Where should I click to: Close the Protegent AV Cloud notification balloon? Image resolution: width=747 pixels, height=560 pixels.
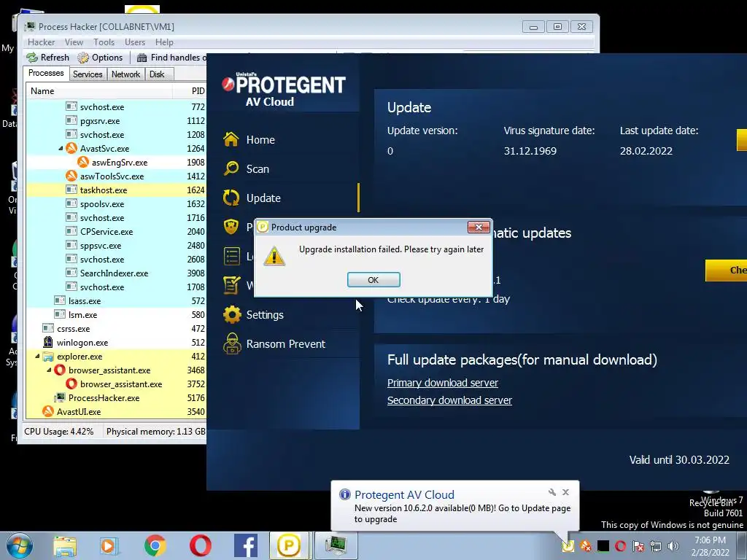[565, 492]
